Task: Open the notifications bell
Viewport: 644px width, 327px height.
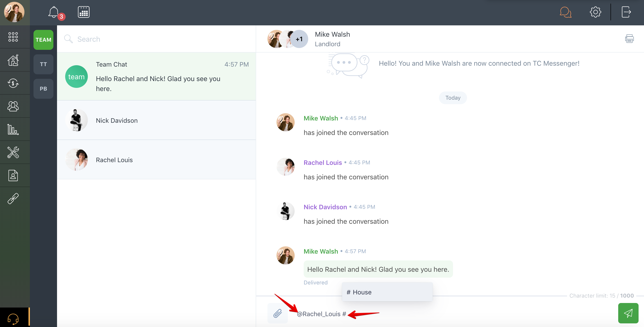Action: 54,12
